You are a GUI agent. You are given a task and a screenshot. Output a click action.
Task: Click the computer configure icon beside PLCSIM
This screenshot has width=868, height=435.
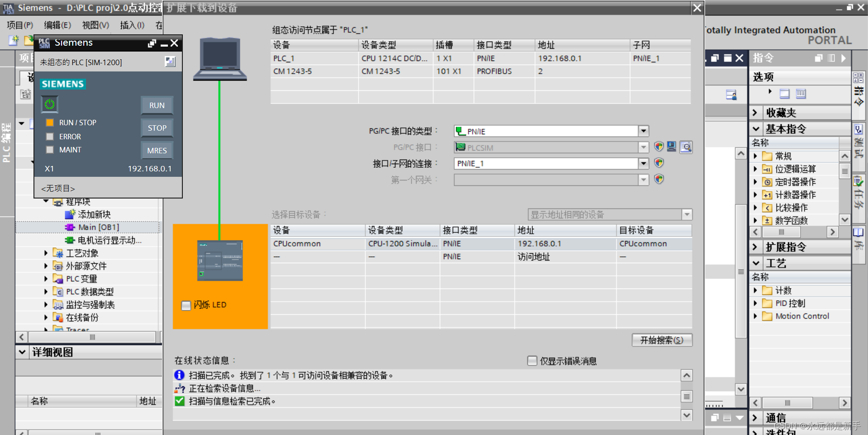672,147
